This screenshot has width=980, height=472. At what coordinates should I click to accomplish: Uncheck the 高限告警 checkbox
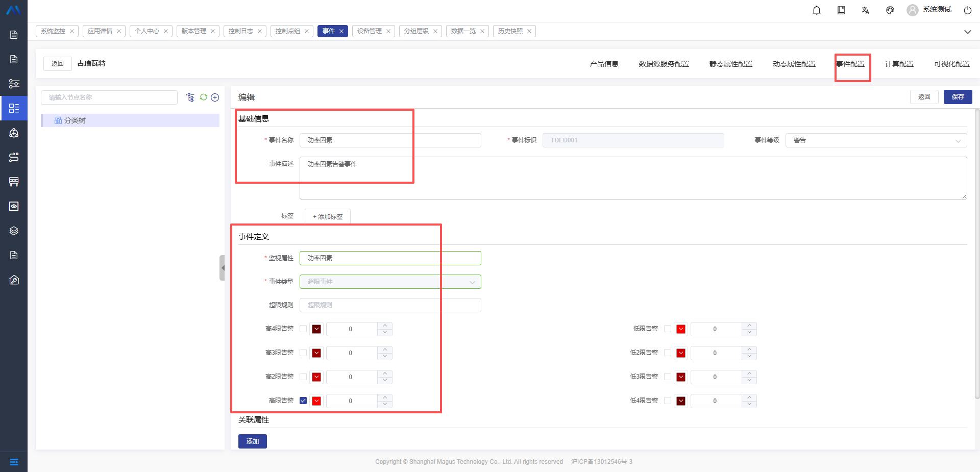tap(303, 401)
